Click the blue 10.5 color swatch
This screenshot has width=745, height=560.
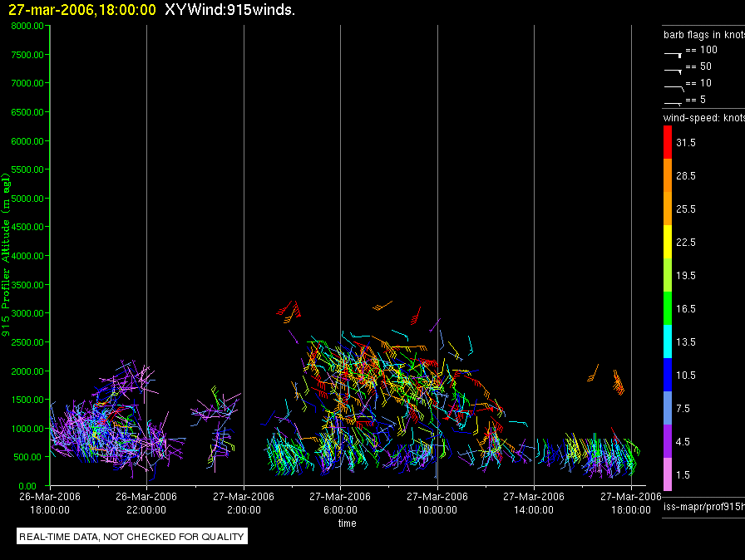coord(668,375)
